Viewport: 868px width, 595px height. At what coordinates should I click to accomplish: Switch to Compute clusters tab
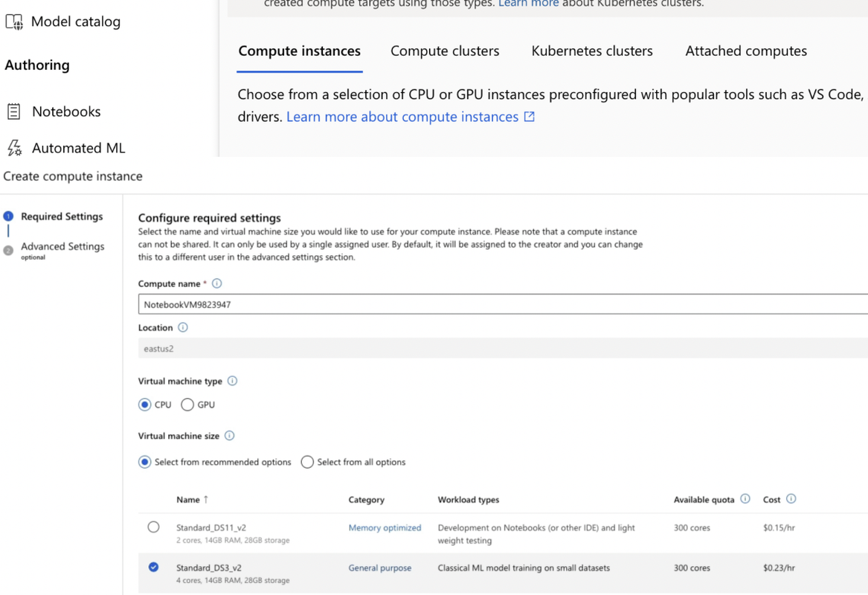[x=445, y=51]
